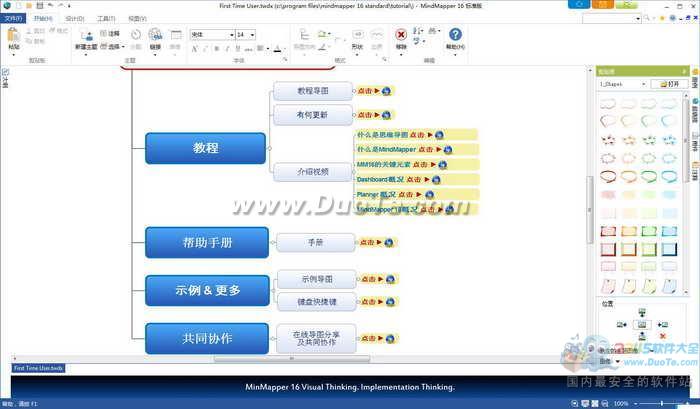
Task: Select the blue framed rectangle shape
Action: 669,249
